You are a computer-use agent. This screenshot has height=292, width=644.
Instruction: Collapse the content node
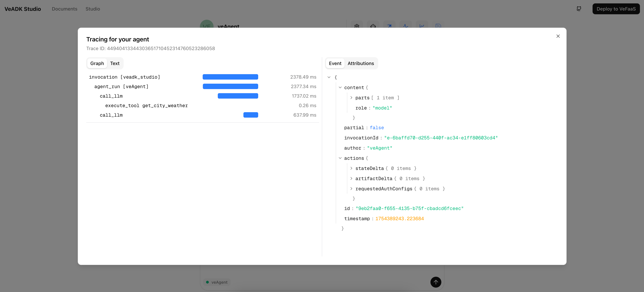point(340,87)
